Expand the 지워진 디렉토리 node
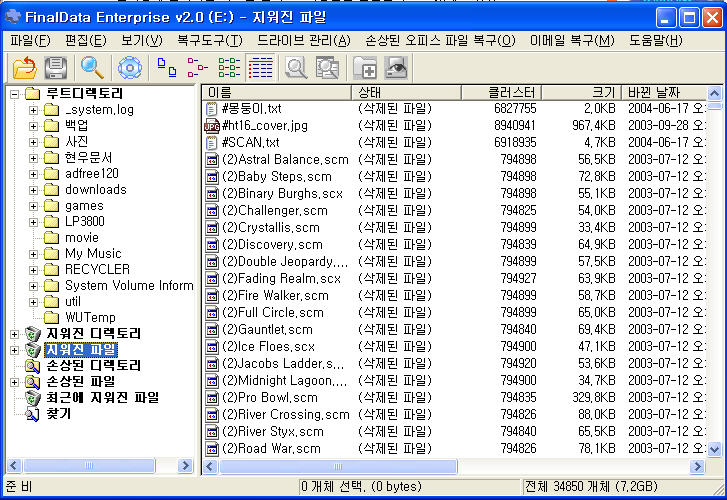This screenshot has height=500, width=727. tap(14, 334)
